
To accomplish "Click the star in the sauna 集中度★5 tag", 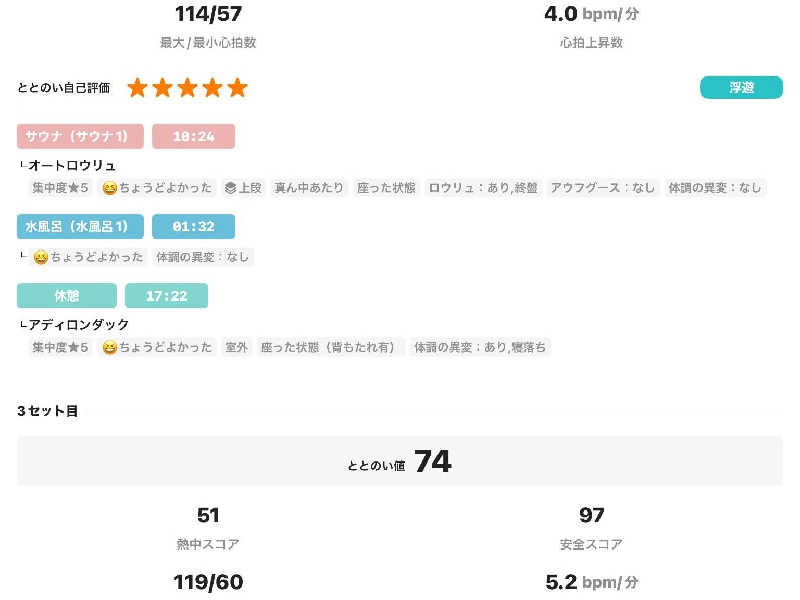I will click(73, 188).
